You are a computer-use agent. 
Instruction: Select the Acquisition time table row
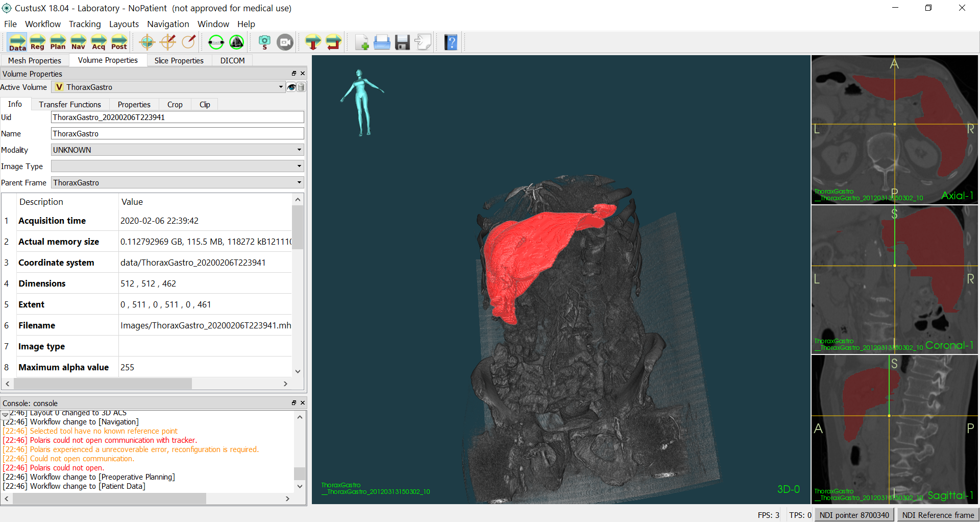pyautogui.click(x=147, y=221)
